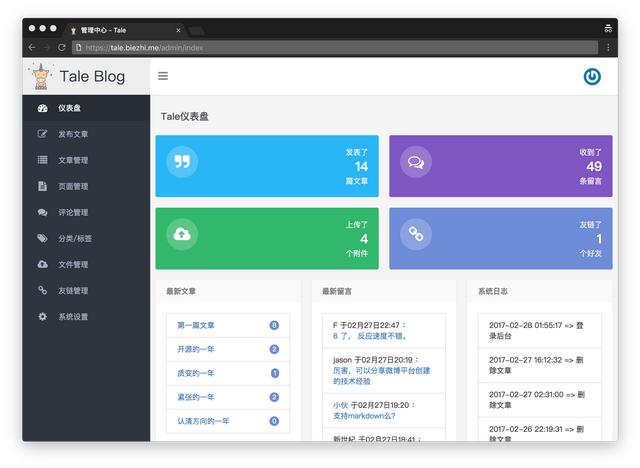Click comment count badge beside 认清方向的一年
640x468 pixels.
click(x=274, y=421)
